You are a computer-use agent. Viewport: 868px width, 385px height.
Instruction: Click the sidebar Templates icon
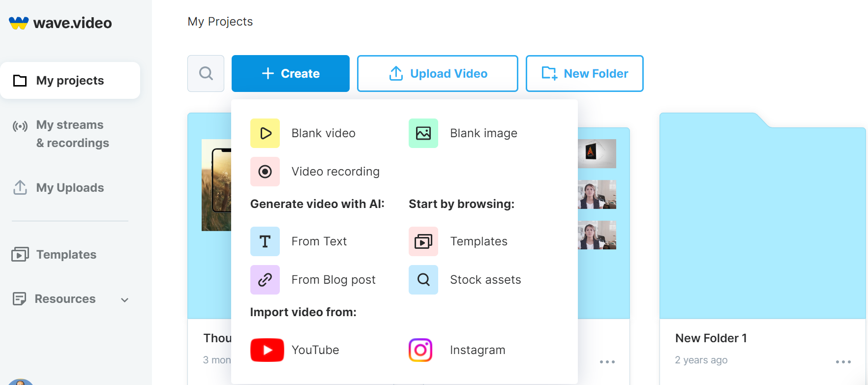(x=20, y=254)
